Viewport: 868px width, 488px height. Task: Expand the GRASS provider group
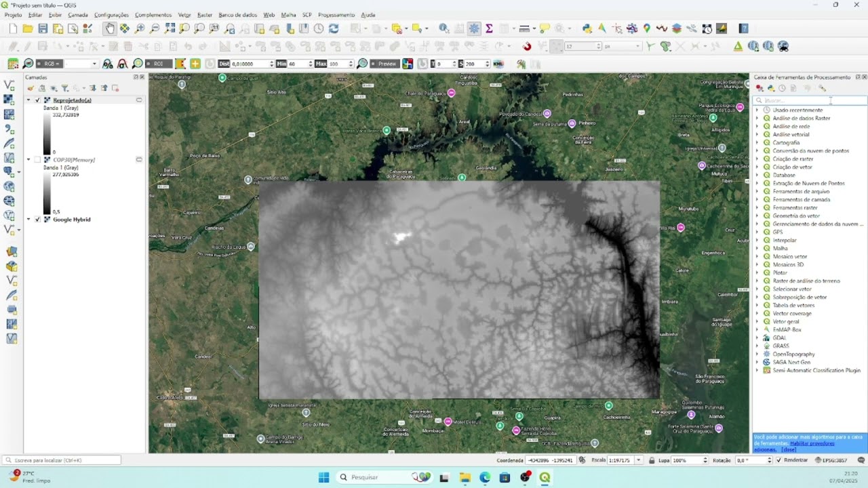tap(757, 346)
